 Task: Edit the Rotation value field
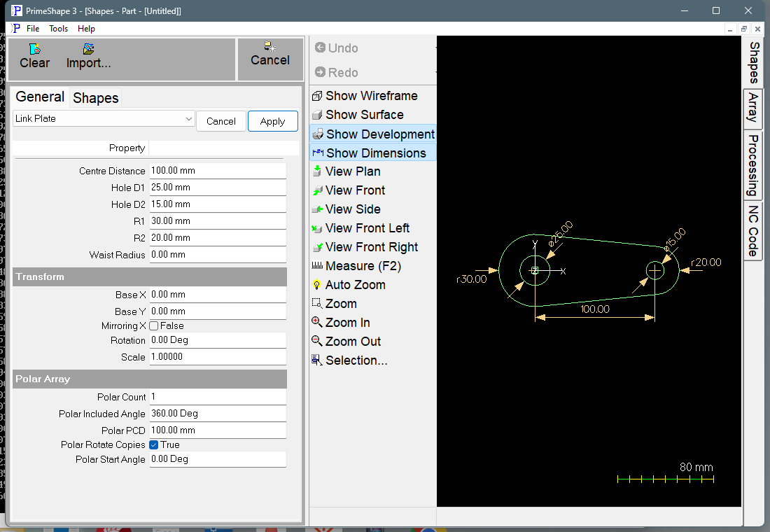point(218,340)
